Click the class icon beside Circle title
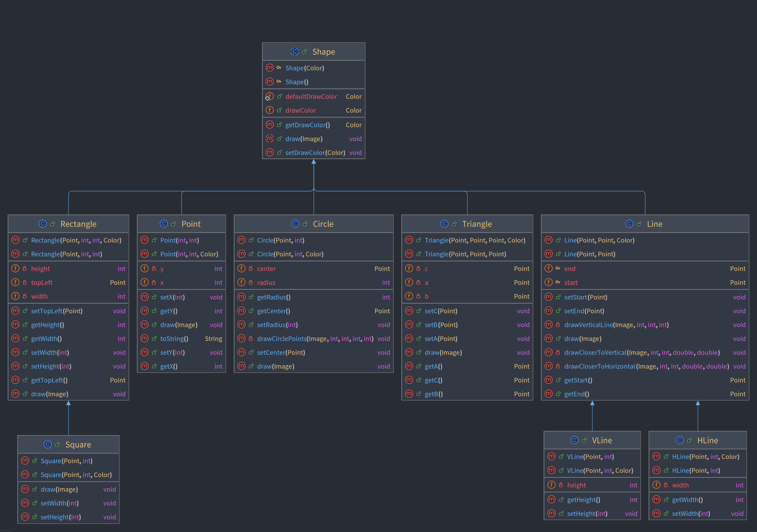The height and width of the screenshot is (532, 757). tap(295, 224)
